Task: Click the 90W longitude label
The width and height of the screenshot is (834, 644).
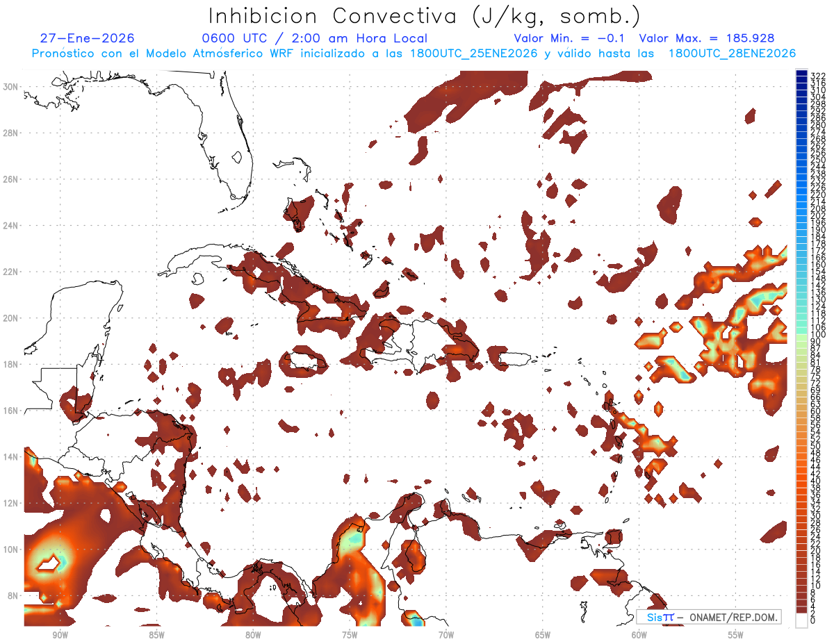Action: 60,635
